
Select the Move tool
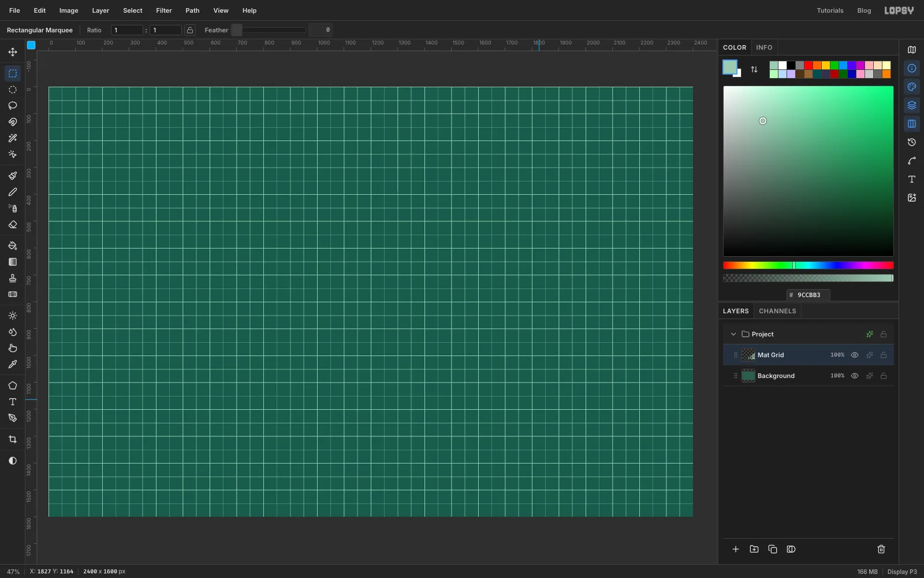(x=13, y=52)
